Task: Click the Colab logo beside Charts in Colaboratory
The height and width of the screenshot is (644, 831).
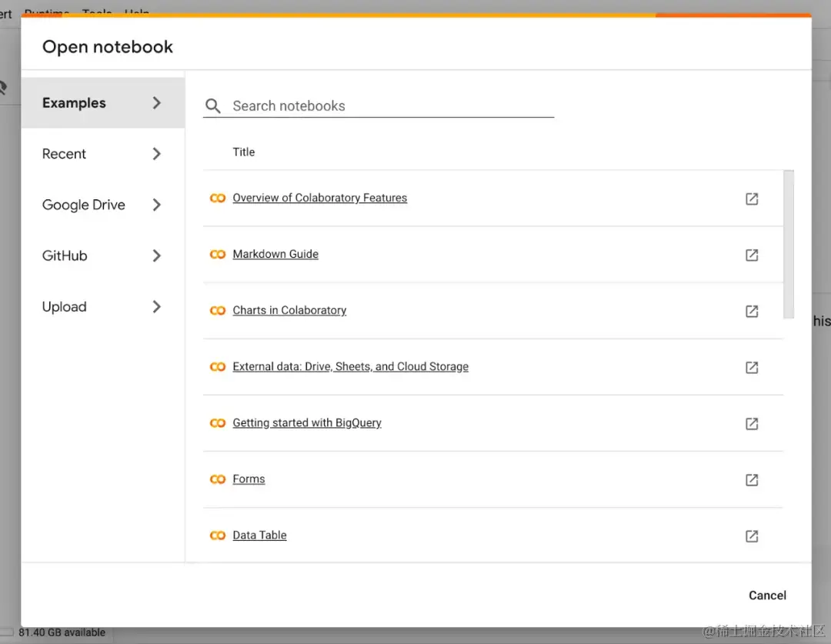Action: pos(218,311)
